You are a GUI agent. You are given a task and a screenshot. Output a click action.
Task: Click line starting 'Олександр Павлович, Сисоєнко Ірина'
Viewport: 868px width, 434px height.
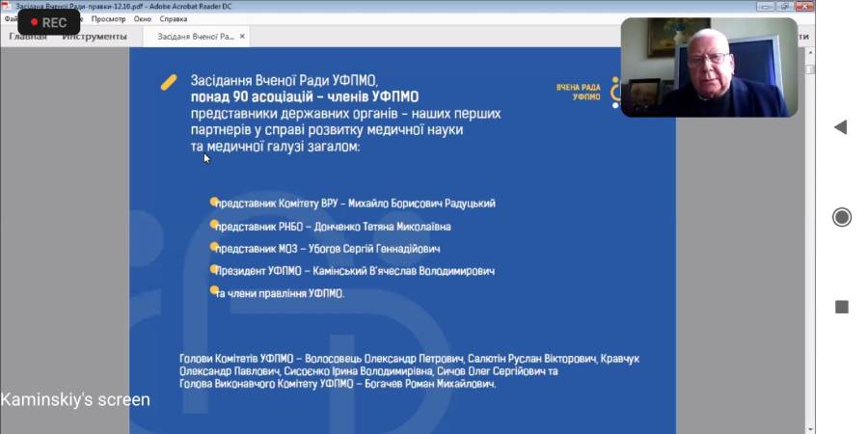coord(368,371)
